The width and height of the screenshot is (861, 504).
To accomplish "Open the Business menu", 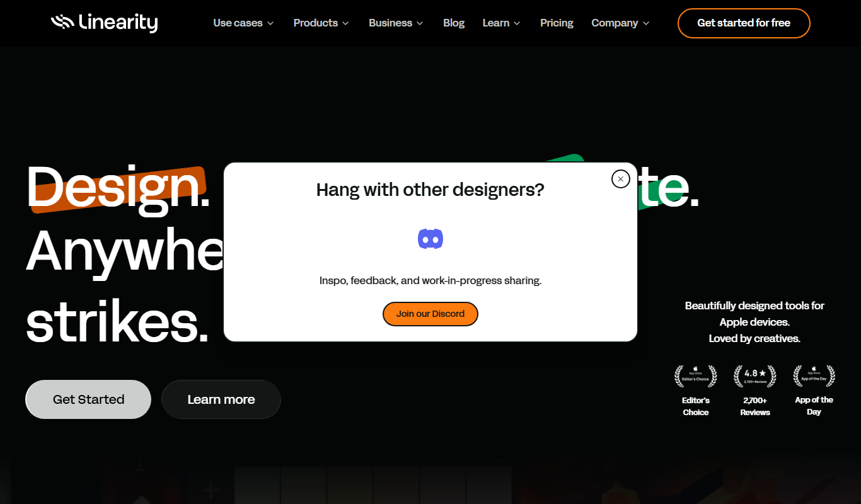I will [396, 23].
